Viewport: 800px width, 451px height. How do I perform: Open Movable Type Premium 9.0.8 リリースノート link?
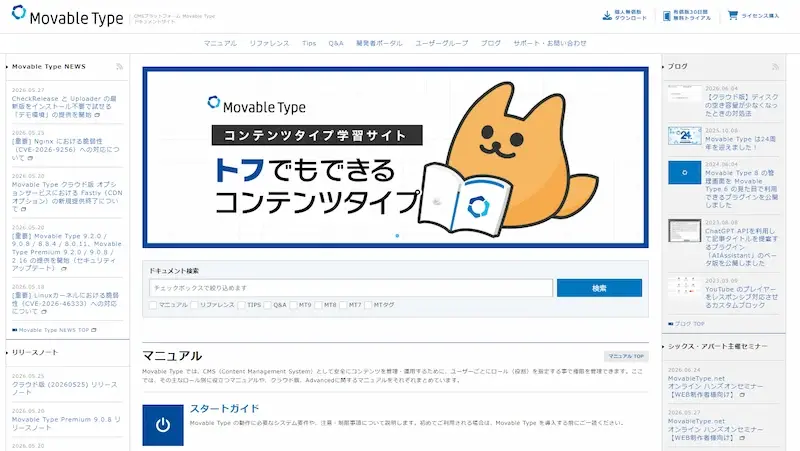click(66, 423)
